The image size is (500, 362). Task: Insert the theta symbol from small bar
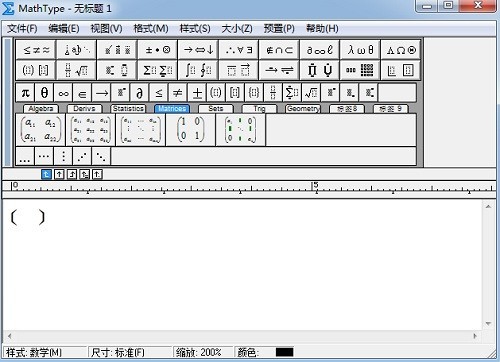(x=44, y=93)
